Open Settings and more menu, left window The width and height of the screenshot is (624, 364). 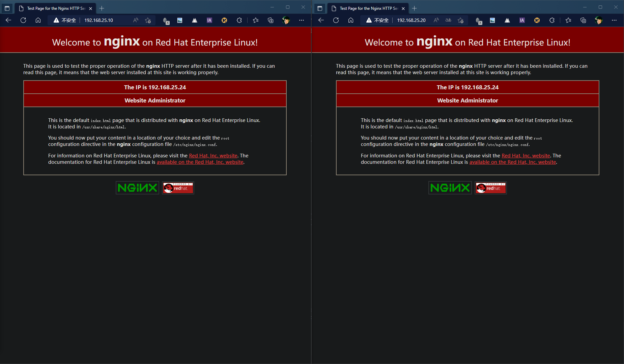(302, 20)
